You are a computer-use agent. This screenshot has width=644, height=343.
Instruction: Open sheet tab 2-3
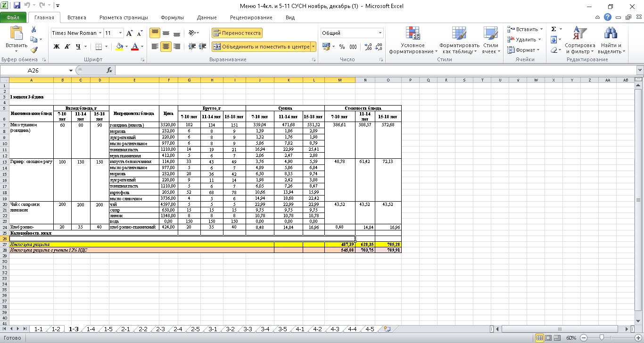(160, 329)
